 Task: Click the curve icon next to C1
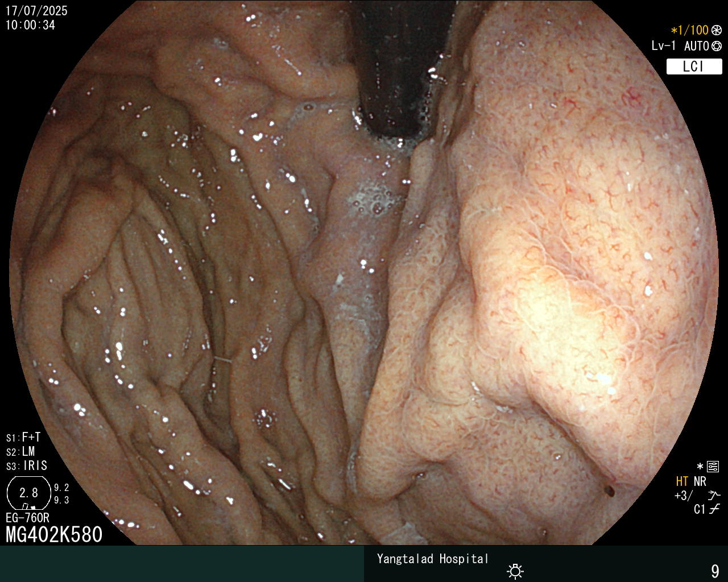[x=714, y=509]
